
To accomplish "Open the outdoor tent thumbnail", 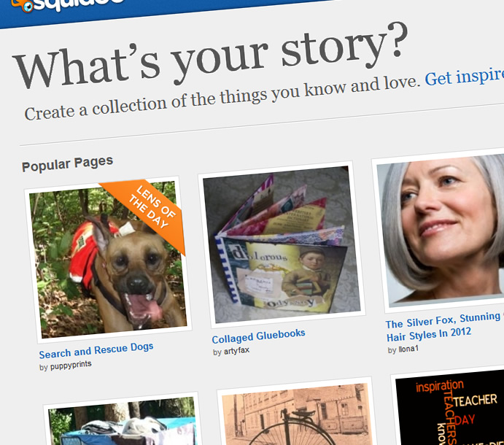I will point(123,422).
